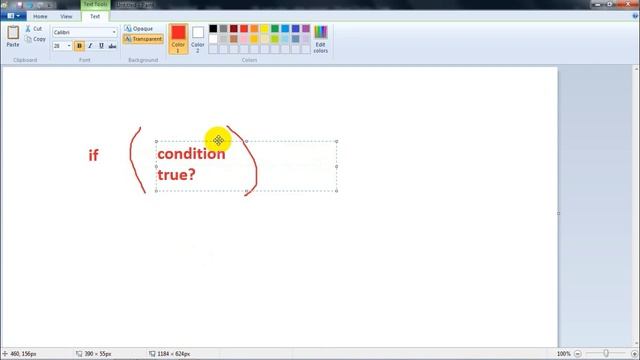Pick the indigo color swatch
Image resolution: width=640 pixels, height=360 pixels.
296,29
